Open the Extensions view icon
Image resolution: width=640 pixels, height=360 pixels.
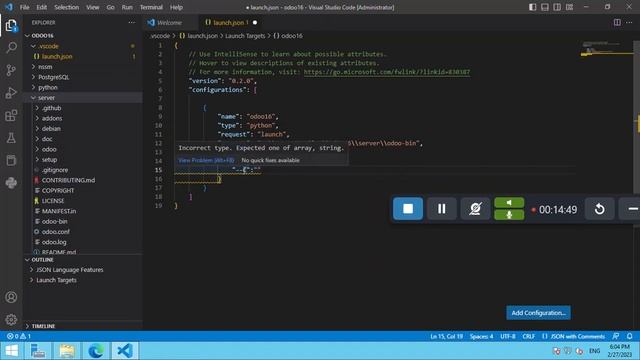tap(11, 116)
